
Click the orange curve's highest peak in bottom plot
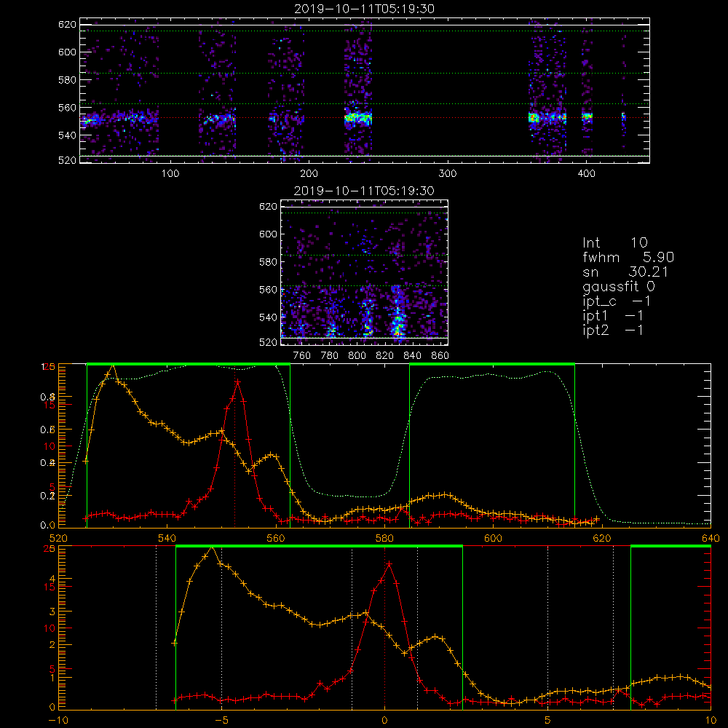(x=212, y=548)
